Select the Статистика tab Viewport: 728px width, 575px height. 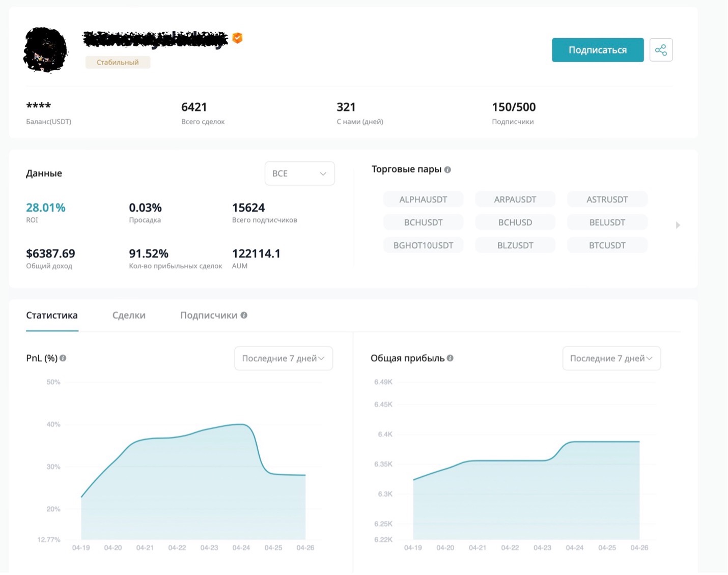[52, 315]
